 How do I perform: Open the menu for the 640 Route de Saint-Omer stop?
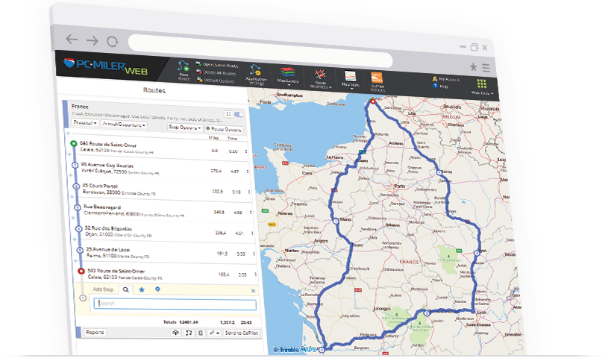[246, 151]
